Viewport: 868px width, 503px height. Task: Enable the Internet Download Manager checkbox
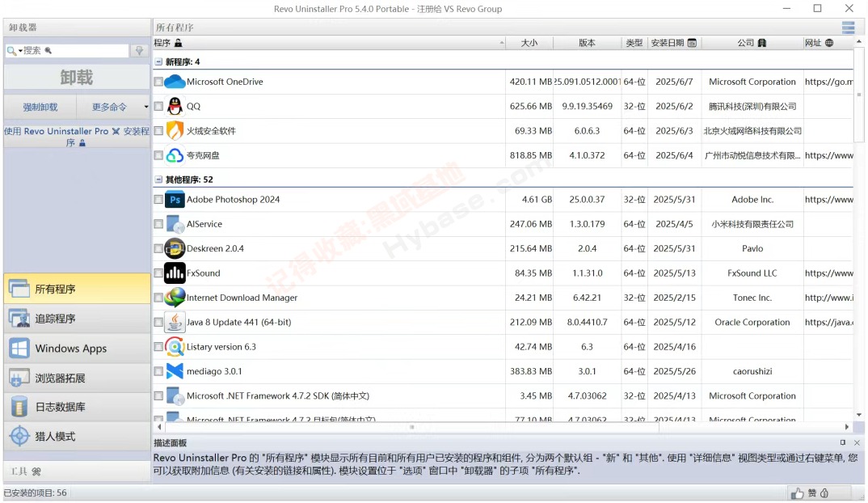158,298
